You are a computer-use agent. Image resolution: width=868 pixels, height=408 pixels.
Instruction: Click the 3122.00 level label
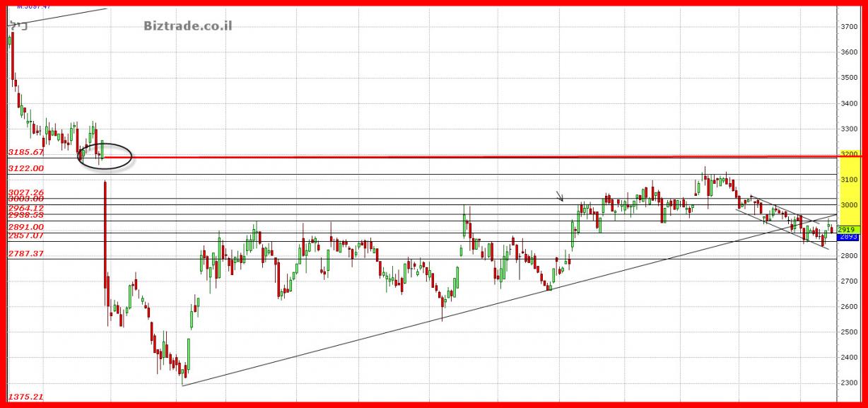(x=26, y=168)
